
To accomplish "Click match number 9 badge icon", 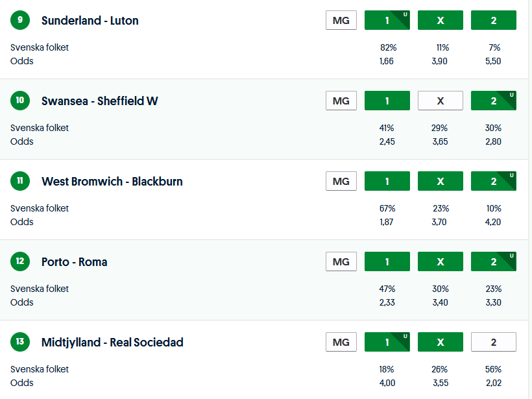I will pos(20,20).
